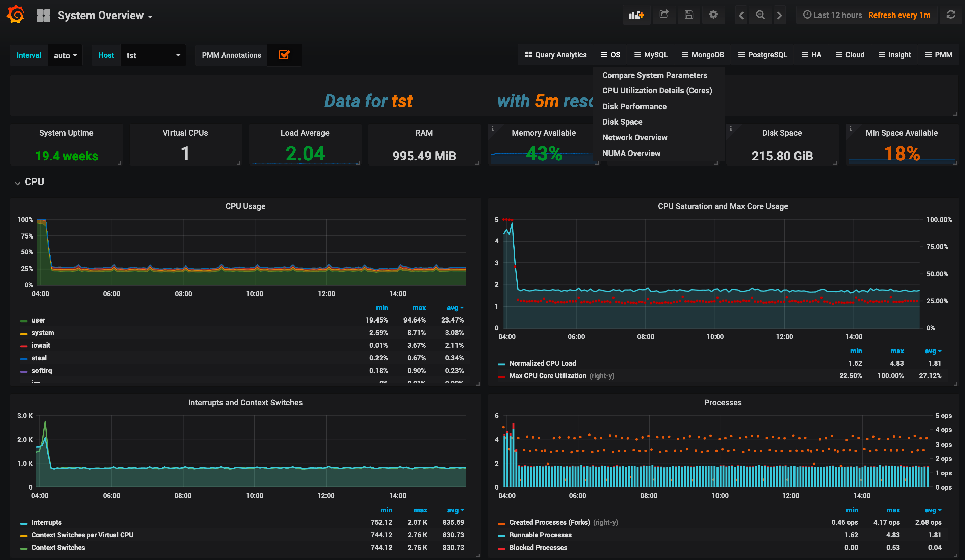Shift time range forward arrow
The width and height of the screenshot is (965, 560).
coord(779,15)
